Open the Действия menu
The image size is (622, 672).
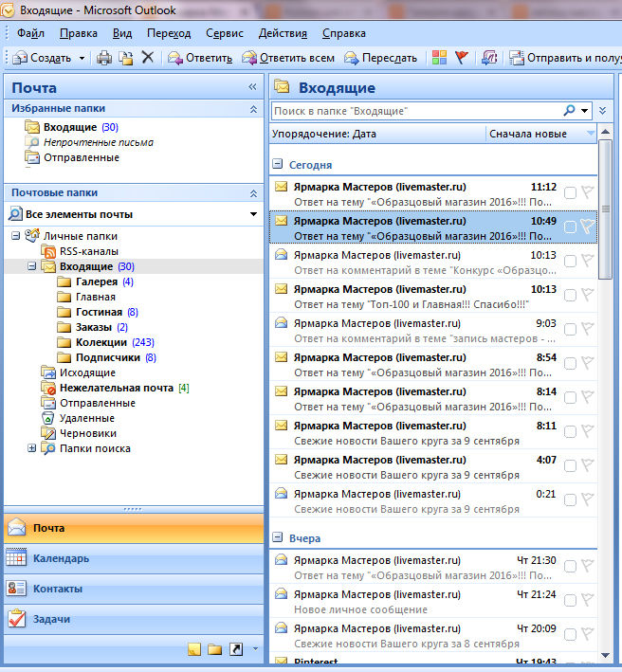point(283,33)
